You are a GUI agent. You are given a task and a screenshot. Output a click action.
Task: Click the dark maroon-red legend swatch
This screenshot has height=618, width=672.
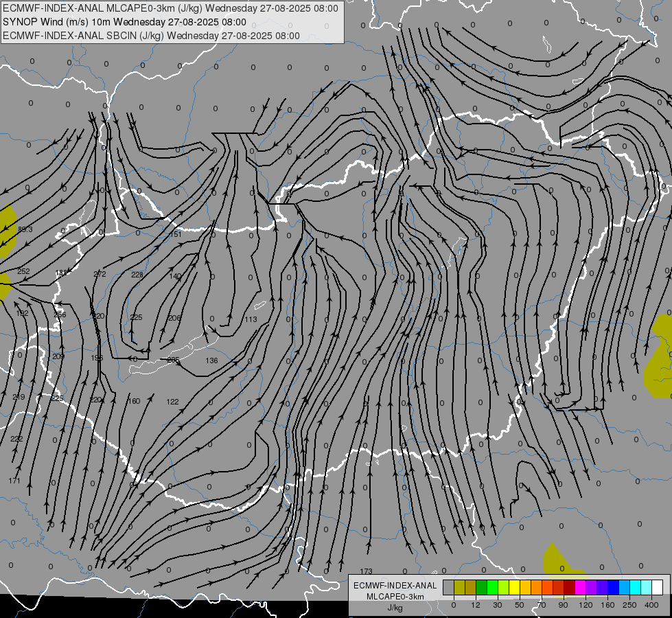tap(570, 587)
